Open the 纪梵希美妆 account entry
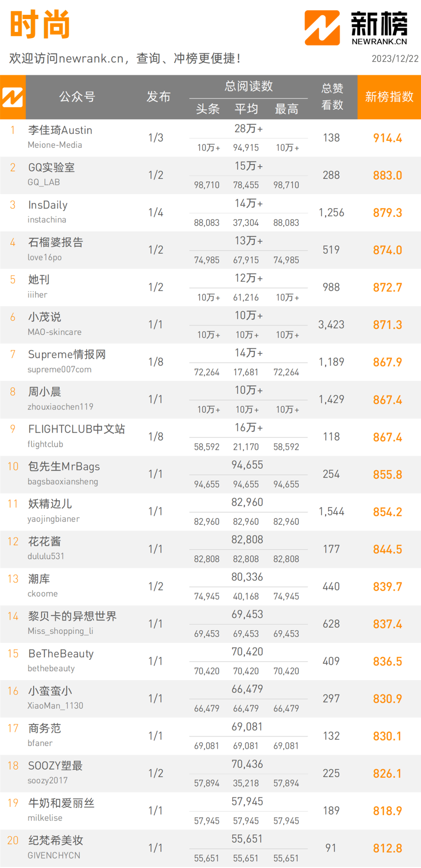 click(55, 840)
